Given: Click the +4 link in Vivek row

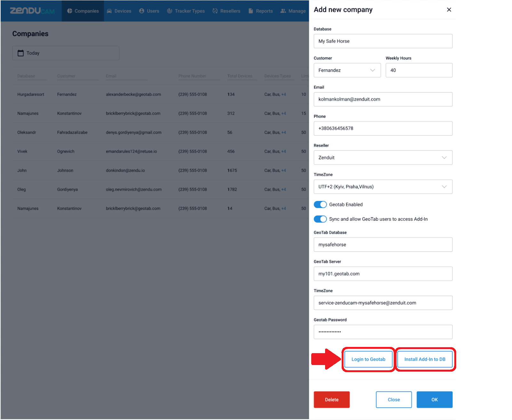Looking at the screenshot, I should click(x=284, y=151).
